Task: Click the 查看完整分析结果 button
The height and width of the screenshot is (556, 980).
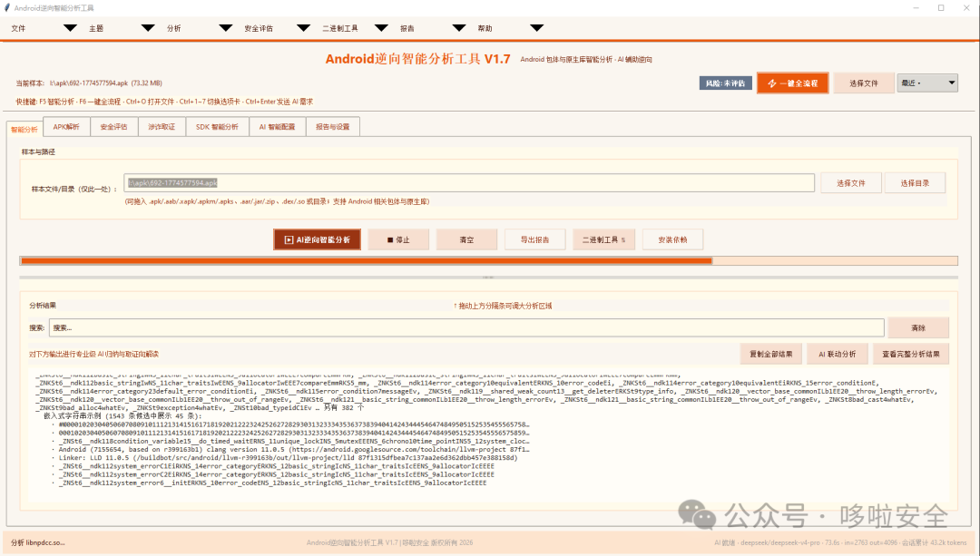Action: click(911, 355)
